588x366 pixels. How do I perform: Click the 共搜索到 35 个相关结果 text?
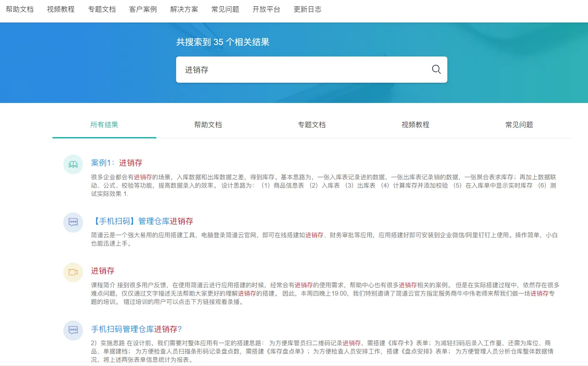223,42
